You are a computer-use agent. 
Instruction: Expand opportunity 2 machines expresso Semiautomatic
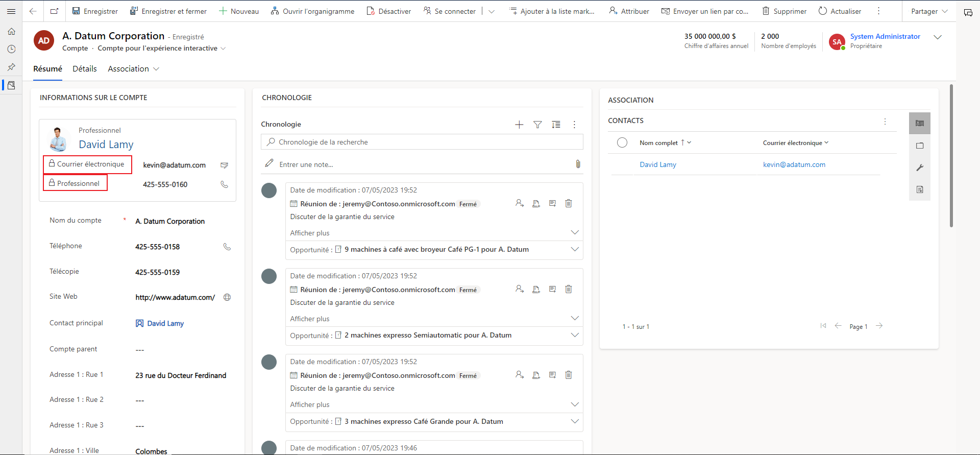click(575, 335)
